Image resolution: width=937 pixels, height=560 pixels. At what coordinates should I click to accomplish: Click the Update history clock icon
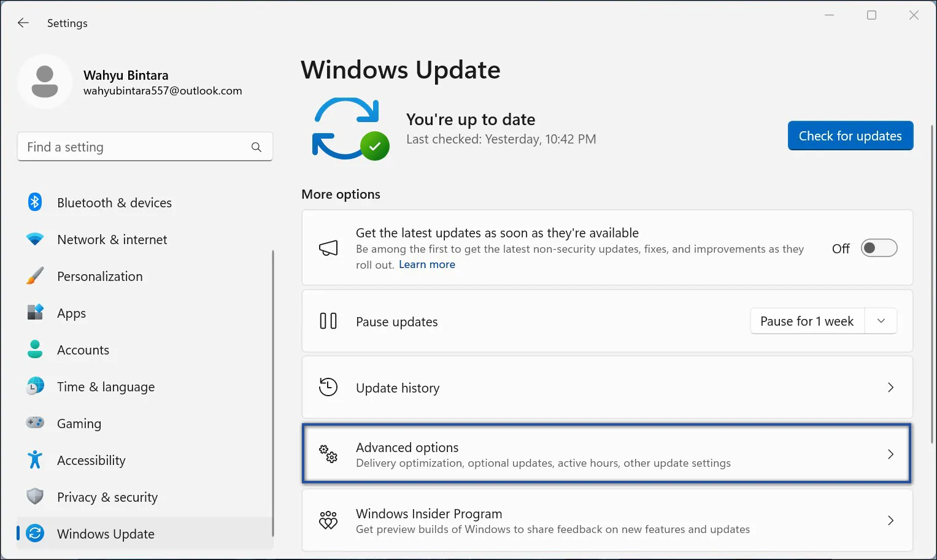[328, 387]
